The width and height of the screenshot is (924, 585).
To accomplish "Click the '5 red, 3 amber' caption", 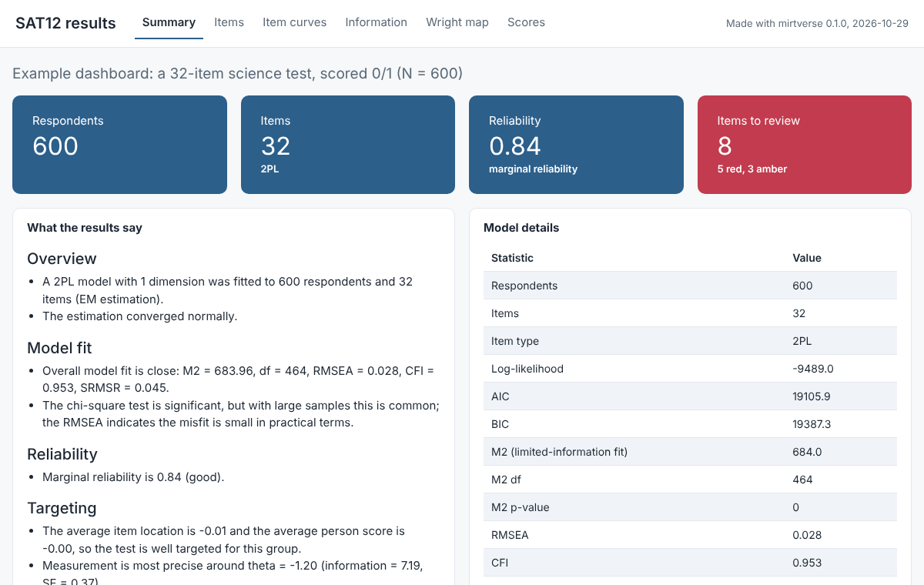I will [752, 169].
